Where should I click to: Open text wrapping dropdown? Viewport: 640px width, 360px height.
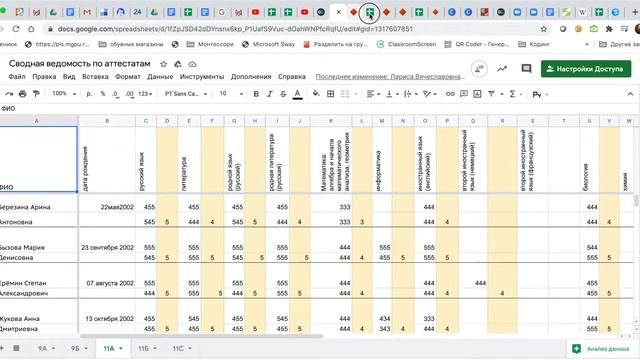coord(410,94)
